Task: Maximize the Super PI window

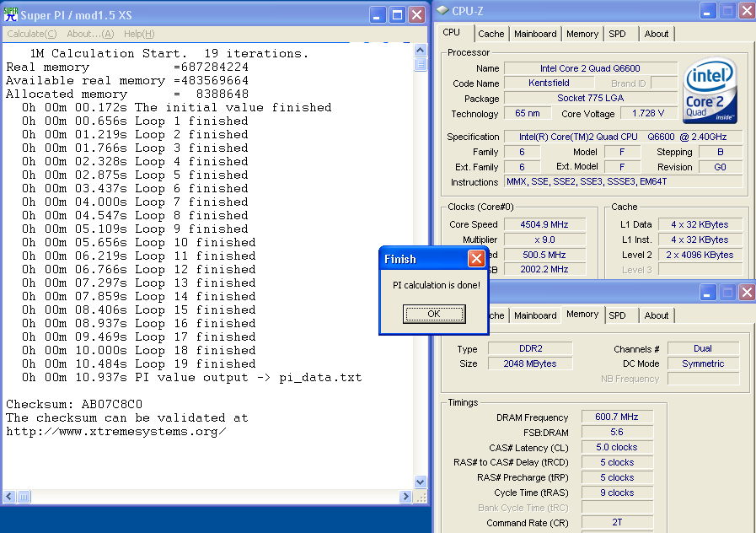Action: [x=397, y=15]
